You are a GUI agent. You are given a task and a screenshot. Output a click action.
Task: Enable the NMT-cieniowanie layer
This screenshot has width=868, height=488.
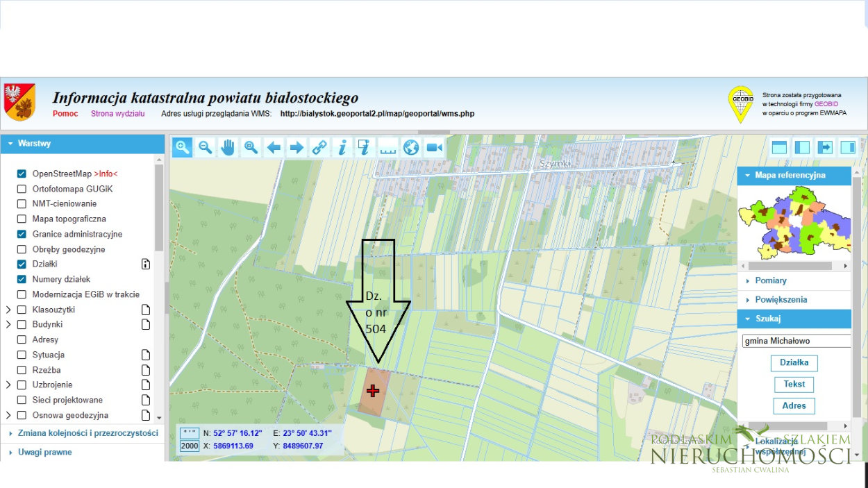point(22,204)
